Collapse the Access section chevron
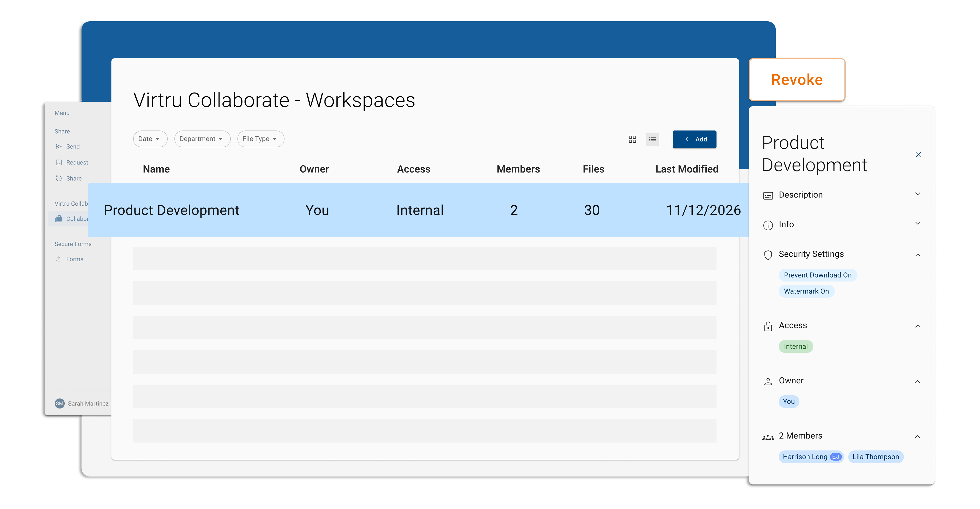980x509 pixels. pyautogui.click(x=918, y=326)
